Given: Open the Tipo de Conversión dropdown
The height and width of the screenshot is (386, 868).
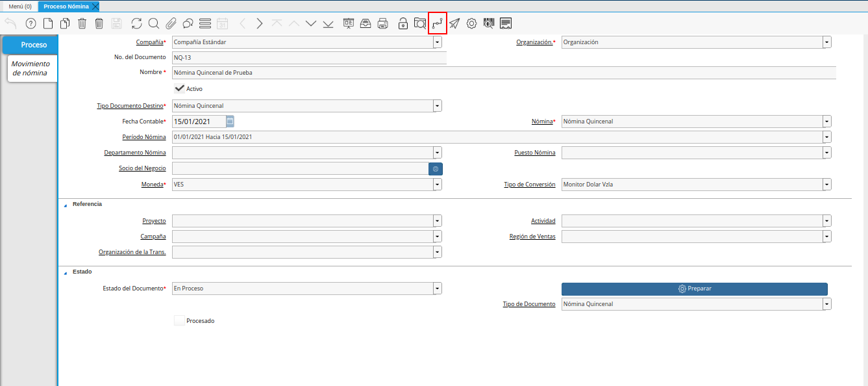Looking at the screenshot, I should click(x=826, y=185).
